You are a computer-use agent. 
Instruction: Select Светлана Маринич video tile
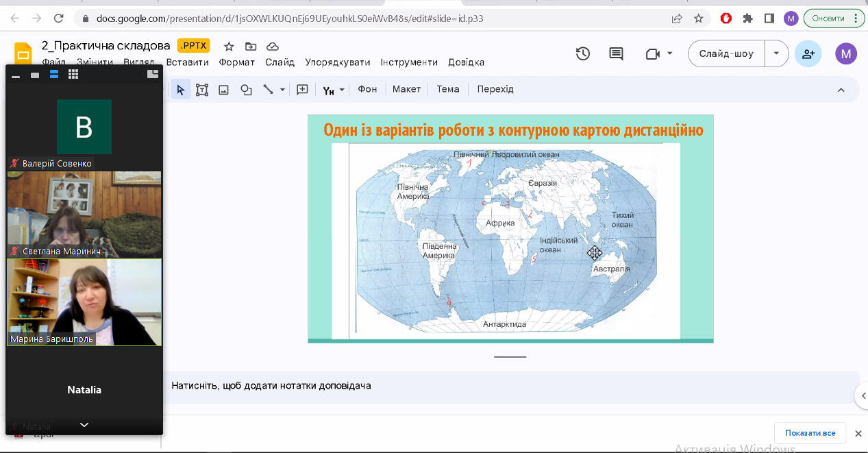pyautogui.click(x=84, y=215)
